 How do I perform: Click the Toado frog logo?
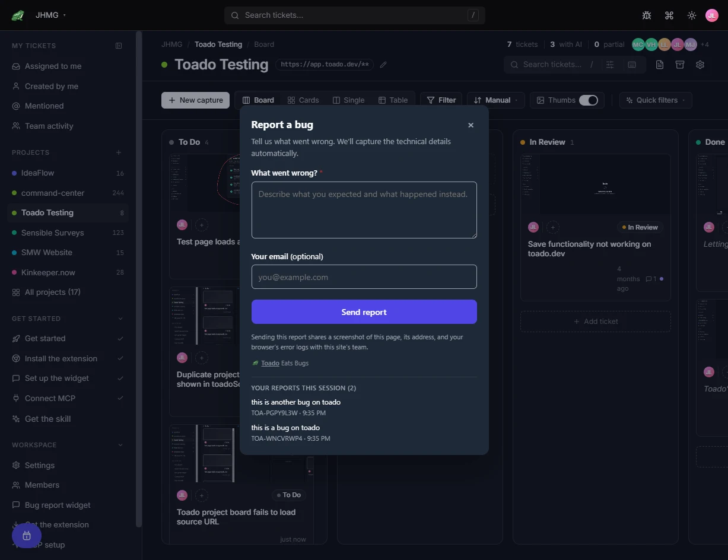18,15
